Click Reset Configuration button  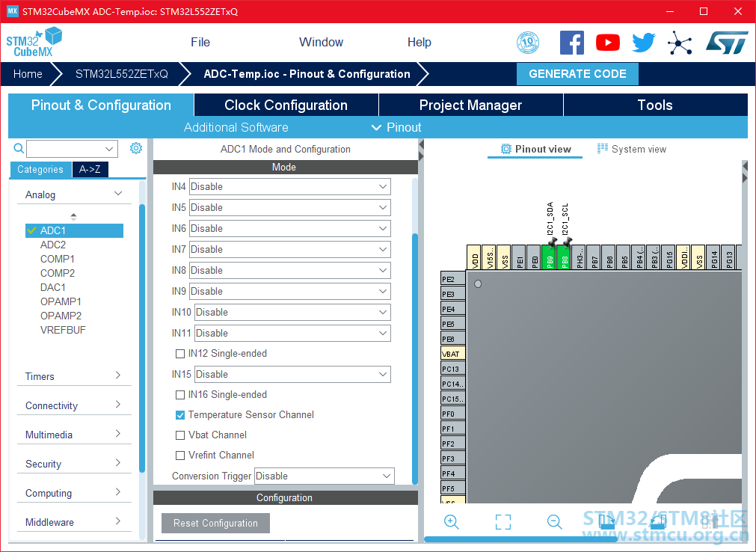point(215,523)
